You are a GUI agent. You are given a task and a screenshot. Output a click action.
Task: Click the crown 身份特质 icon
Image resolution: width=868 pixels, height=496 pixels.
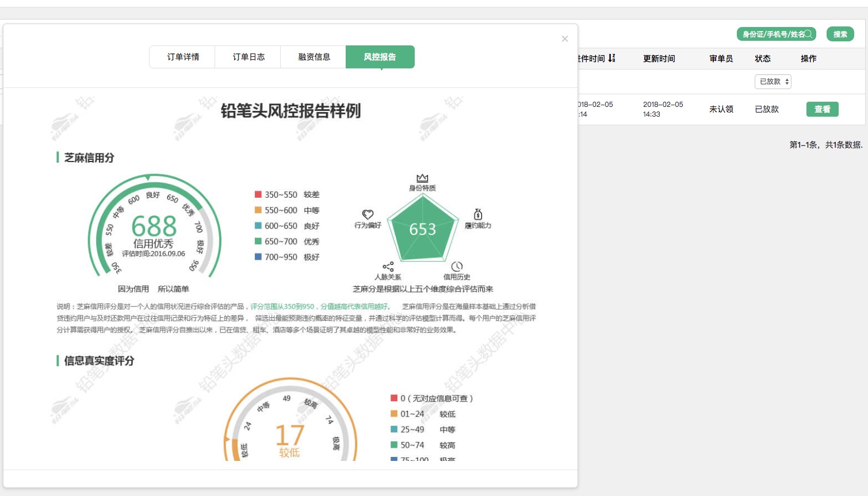(x=422, y=178)
